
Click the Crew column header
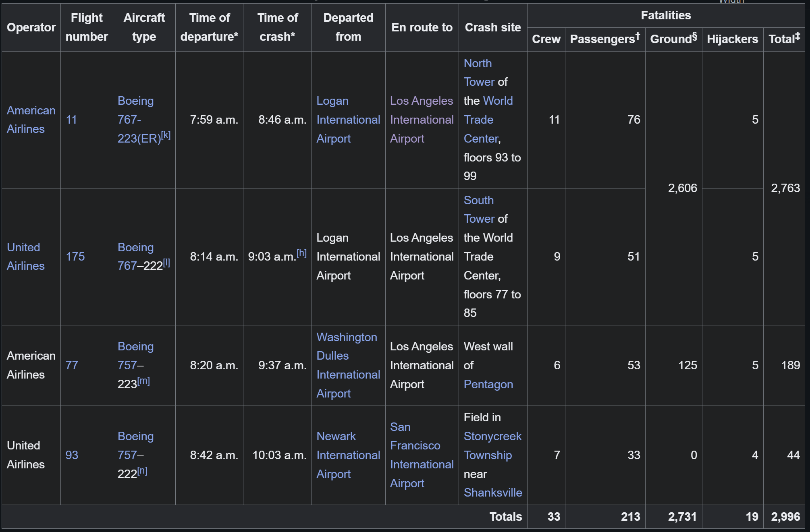pos(546,39)
